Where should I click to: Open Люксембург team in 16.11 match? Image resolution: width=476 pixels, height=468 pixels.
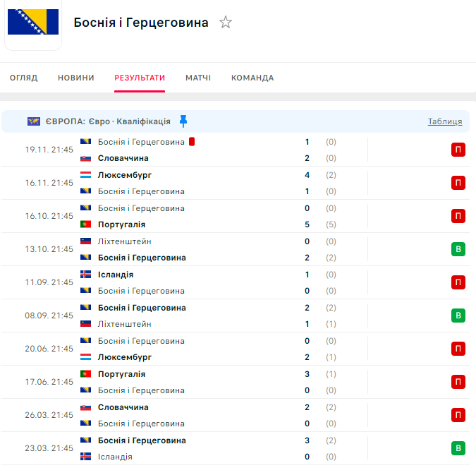pos(125,175)
